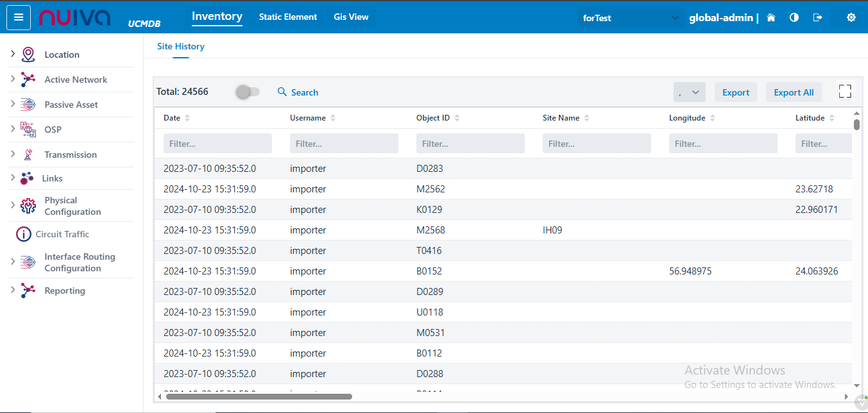Toggle the dark mode contrast icon
This screenshot has width=868, height=413.
click(x=794, y=18)
